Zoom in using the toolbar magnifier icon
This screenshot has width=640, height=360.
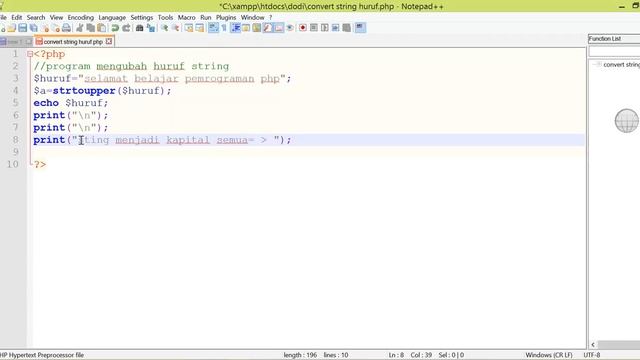pyautogui.click(x=164, y=28)
